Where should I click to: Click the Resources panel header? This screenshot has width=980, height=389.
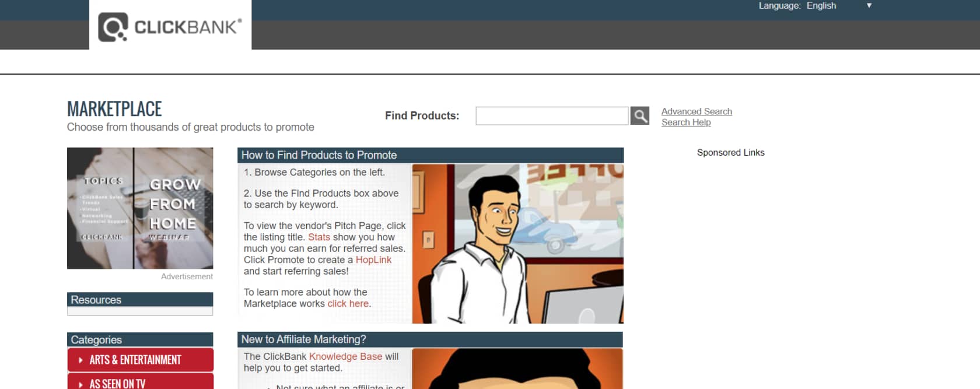(140, 300)
